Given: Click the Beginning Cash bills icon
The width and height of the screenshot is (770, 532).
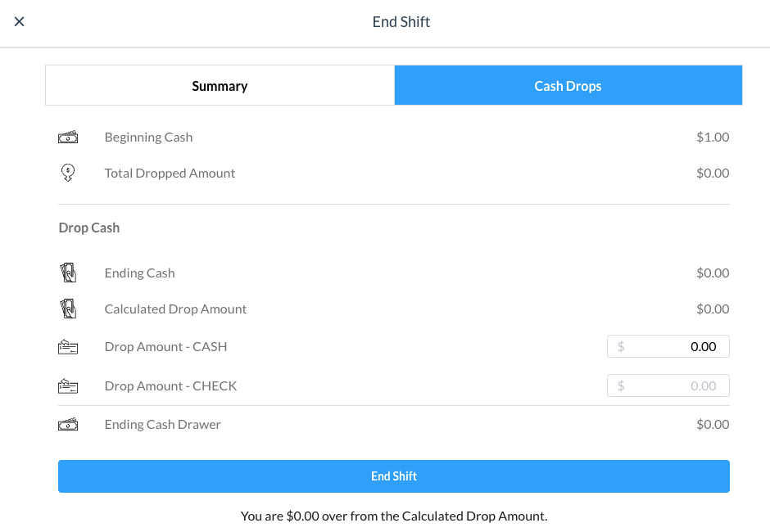Looking at the screenshot, I should (68, 138).
